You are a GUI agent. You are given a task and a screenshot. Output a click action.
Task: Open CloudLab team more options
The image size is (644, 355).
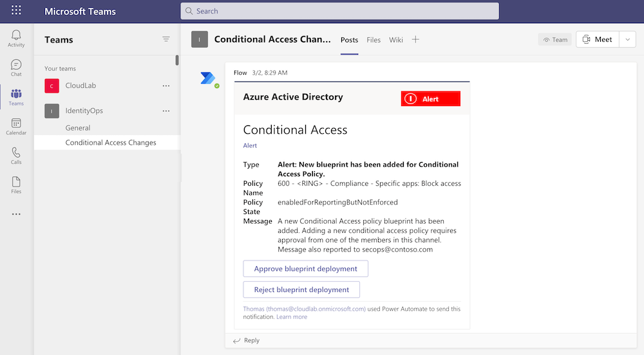tap(166, 86)
